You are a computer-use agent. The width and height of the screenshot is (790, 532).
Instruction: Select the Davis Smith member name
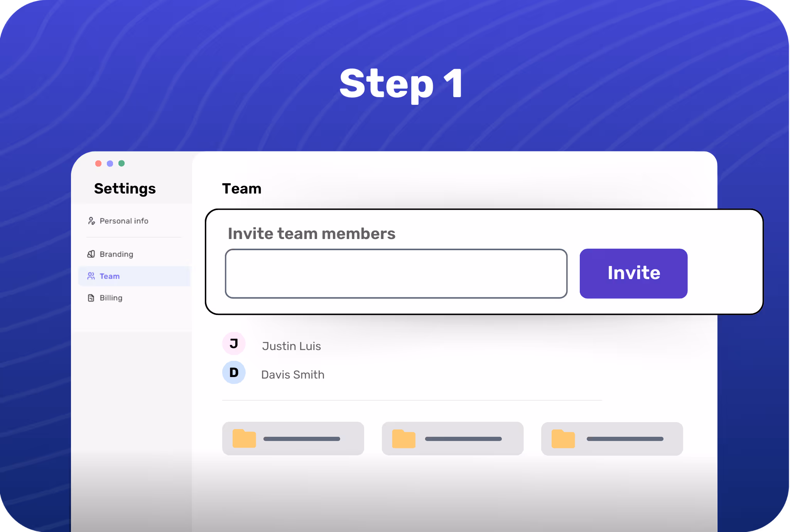click(293, 375)
